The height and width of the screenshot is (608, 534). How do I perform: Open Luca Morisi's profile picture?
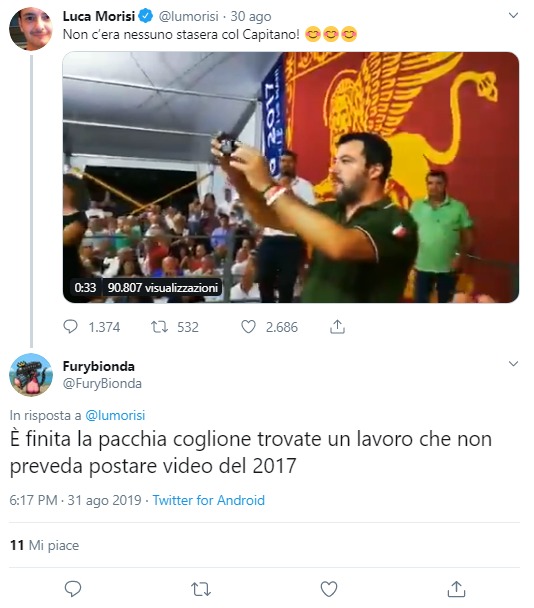pyautogui.click(x=31, y=29)
